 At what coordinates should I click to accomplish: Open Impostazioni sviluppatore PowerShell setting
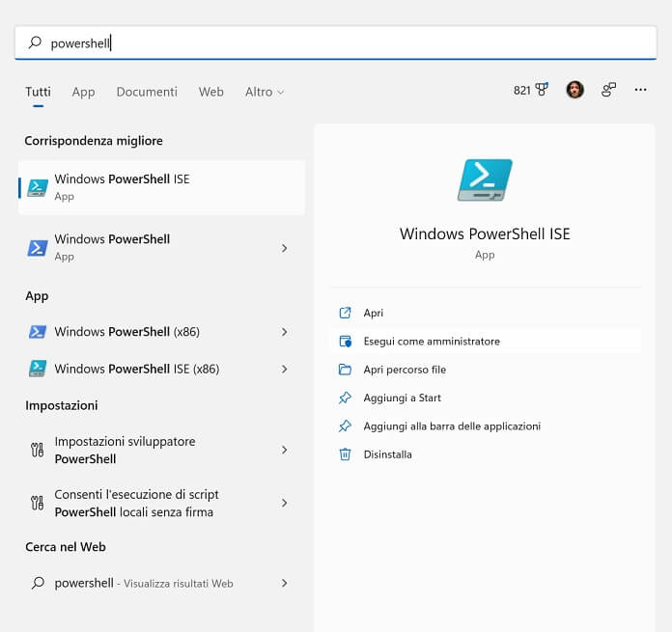click(x=161, y=450)
